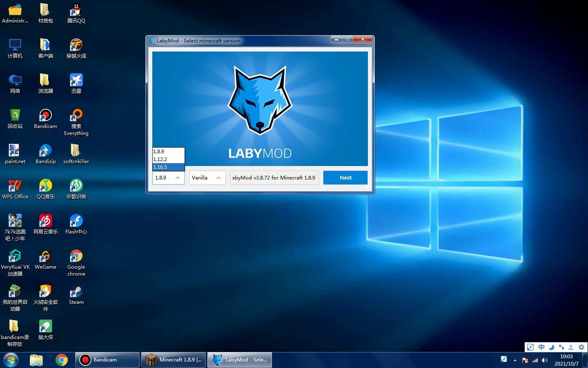Select the Google chrome desktop shortcut
Screen dimensions: 588x368
[x=76, y=263]
